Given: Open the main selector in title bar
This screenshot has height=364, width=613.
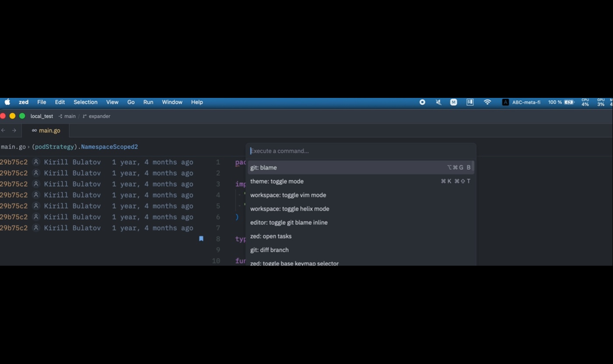Looking at the screenshot, I should 67,116.
